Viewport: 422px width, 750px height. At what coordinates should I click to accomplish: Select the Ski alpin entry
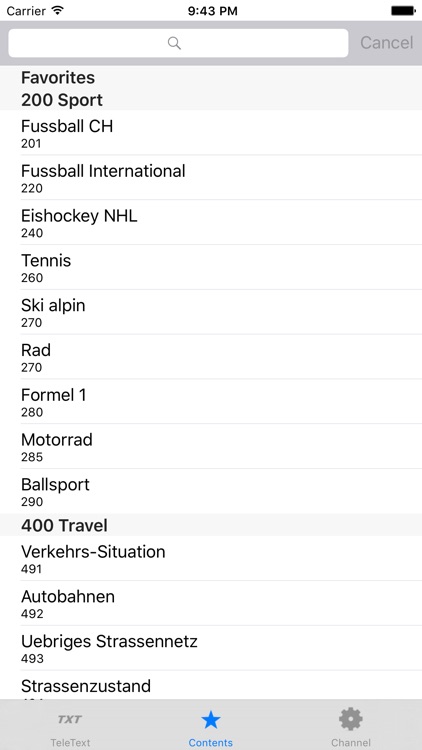click(211, 312)
